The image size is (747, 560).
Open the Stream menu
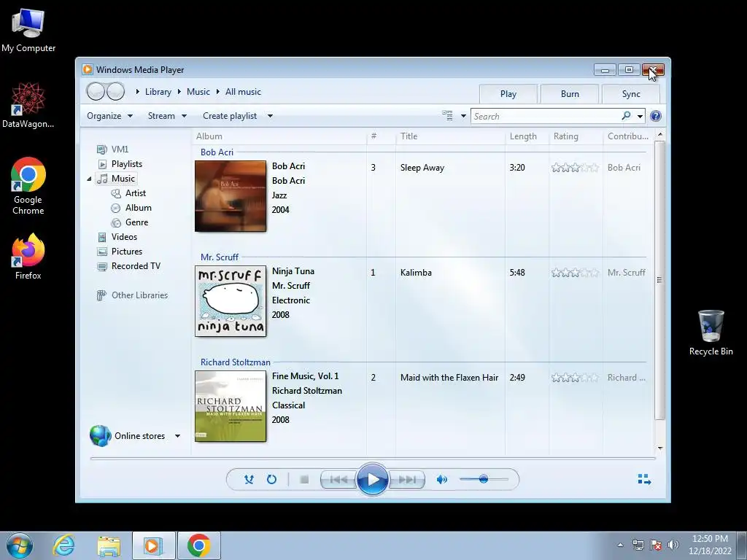pos(167,116)
